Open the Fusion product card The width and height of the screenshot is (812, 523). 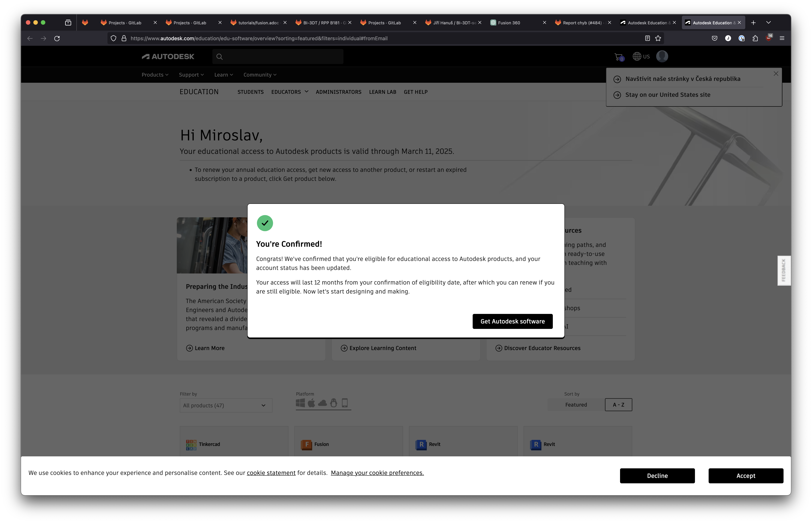pyautogui.click(x=348, y=442)
